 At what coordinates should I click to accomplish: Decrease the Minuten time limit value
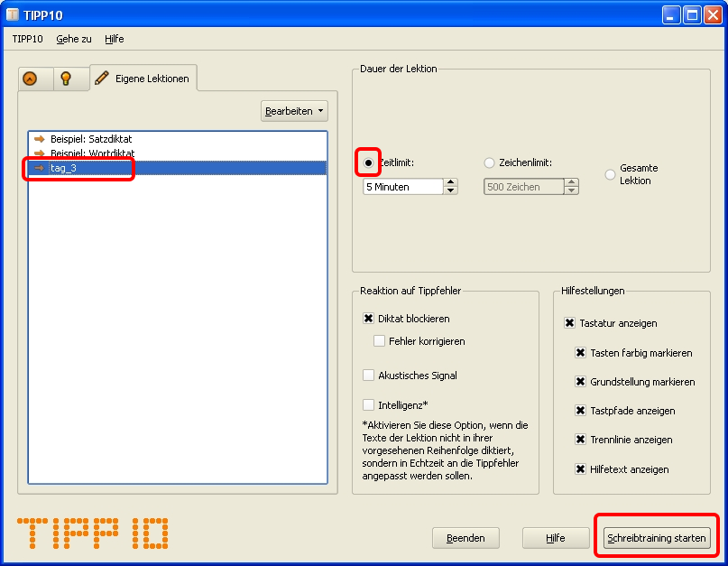coord(451,191)
